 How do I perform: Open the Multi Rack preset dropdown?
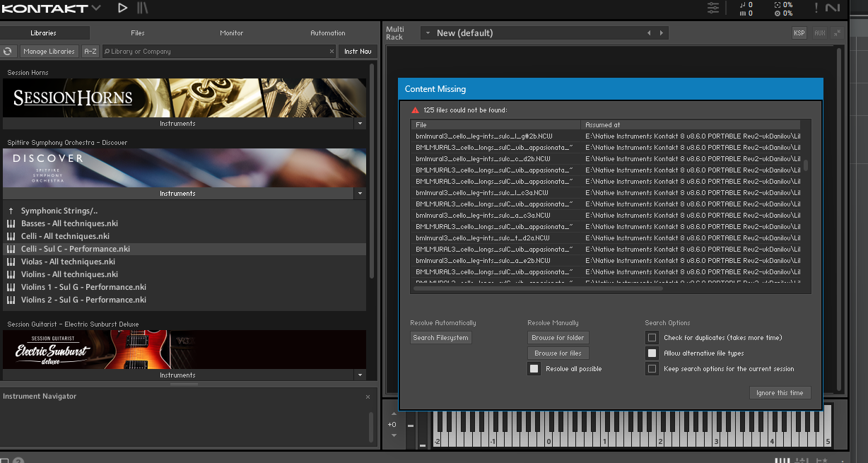428,33
